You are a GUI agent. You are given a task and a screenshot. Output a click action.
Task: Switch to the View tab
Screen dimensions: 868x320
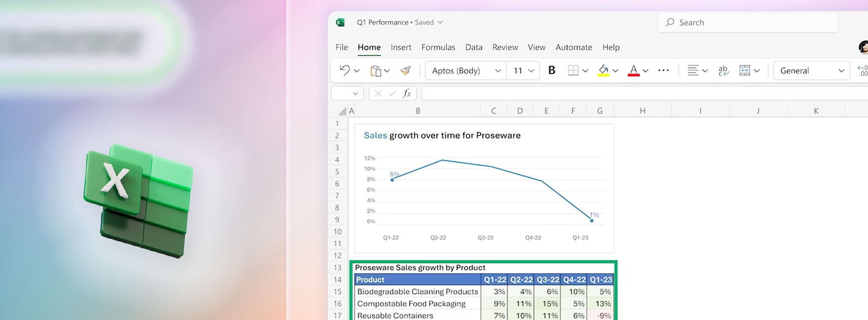coord(537,47)
